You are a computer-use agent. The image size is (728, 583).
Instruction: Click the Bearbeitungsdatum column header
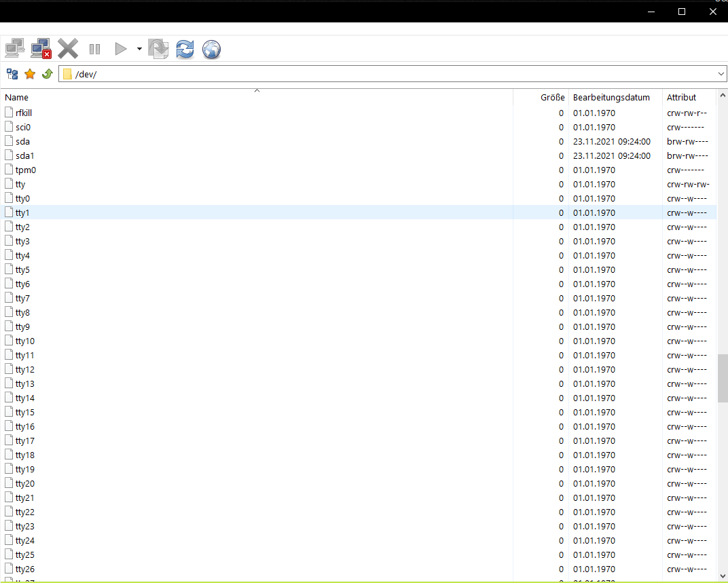611,98
